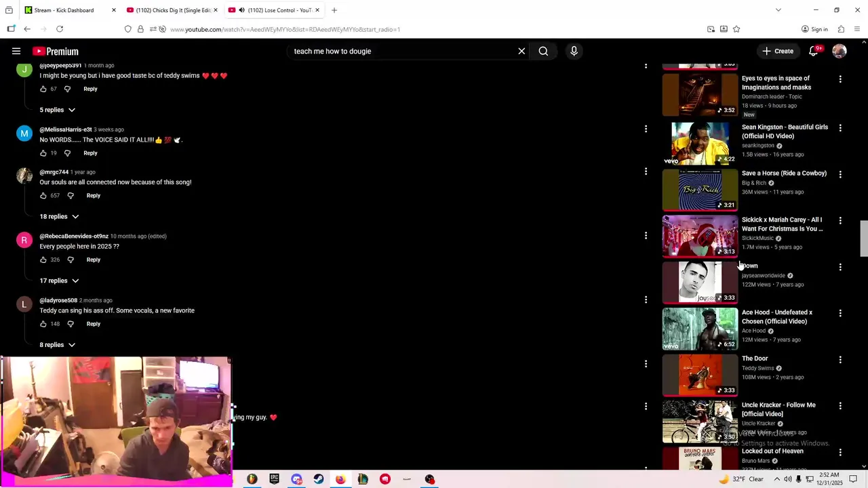Viewport: 868px width, 488px height.
Task: Open browser application menu
Action: coord(858,29)
